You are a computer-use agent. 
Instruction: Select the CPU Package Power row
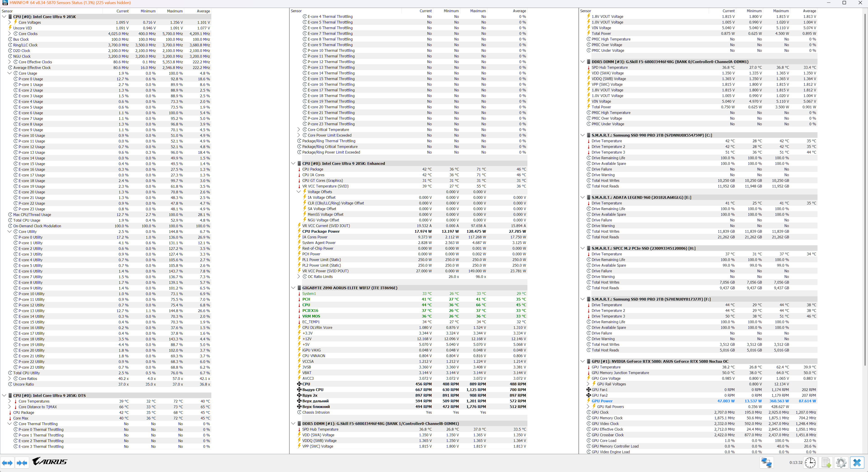point(321,231)
